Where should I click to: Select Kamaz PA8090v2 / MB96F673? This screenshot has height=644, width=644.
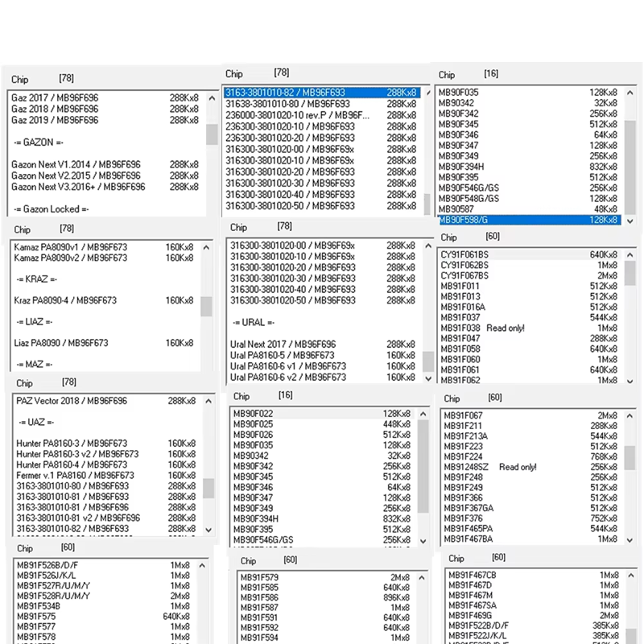tap(105, 258)
